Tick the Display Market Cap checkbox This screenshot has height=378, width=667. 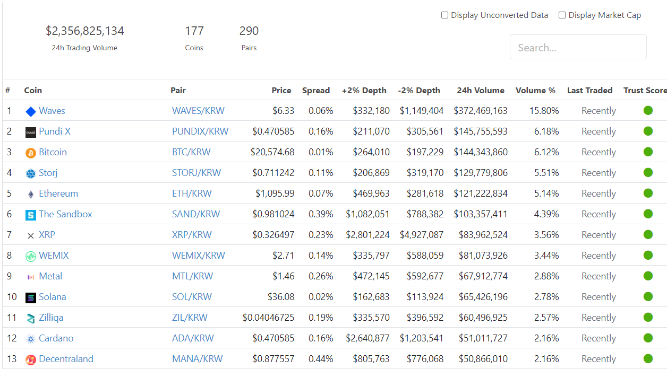pos(562,15)
